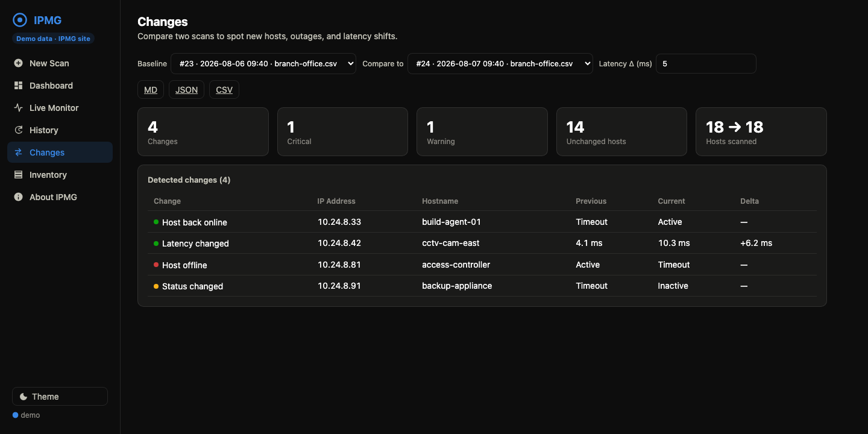
Task: Open the Compare to scan dropdown
Action: pos(500,64)
